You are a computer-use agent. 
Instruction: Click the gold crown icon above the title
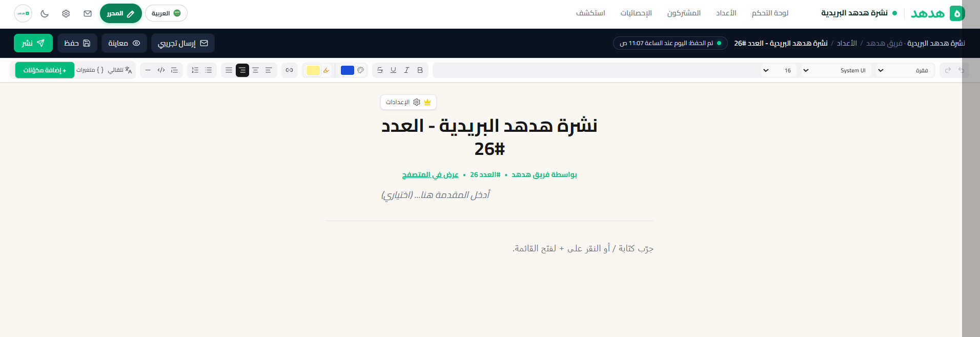click(x=427, y=102)
